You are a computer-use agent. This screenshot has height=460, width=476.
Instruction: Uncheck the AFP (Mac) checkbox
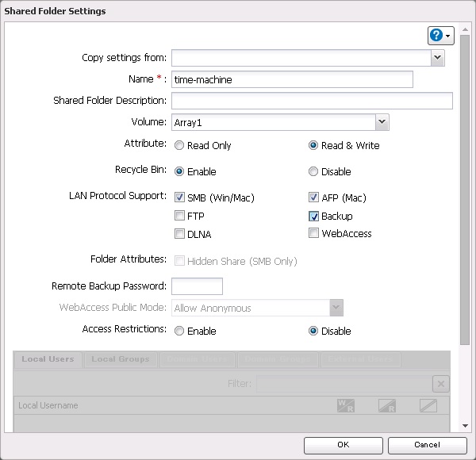coord(313,197)
